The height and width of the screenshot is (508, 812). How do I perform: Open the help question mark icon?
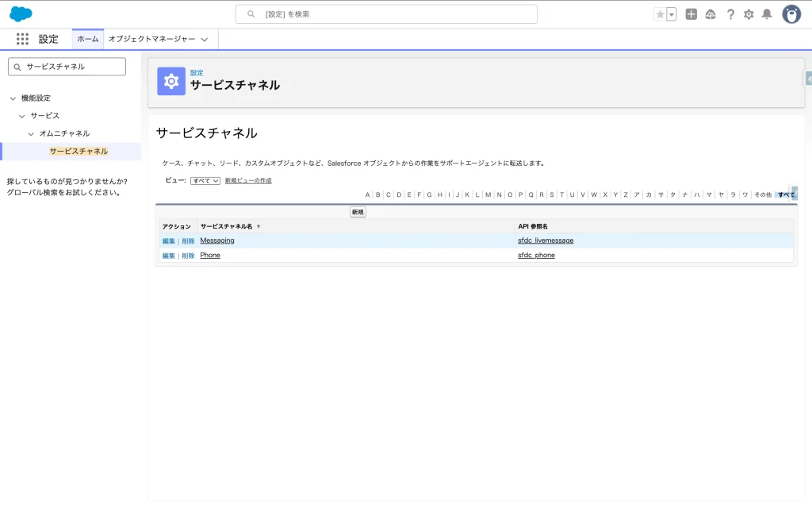(x=730, y=14)
